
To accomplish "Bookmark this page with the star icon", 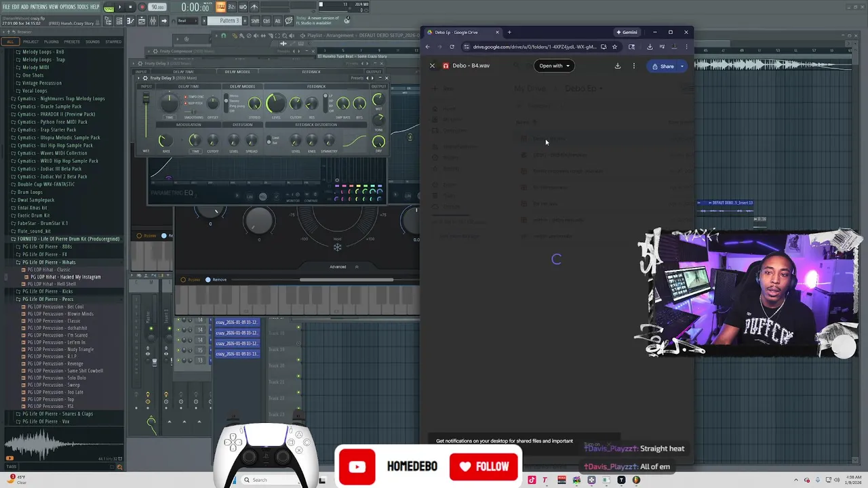I will pyautogui.click(x=614, y=47).
